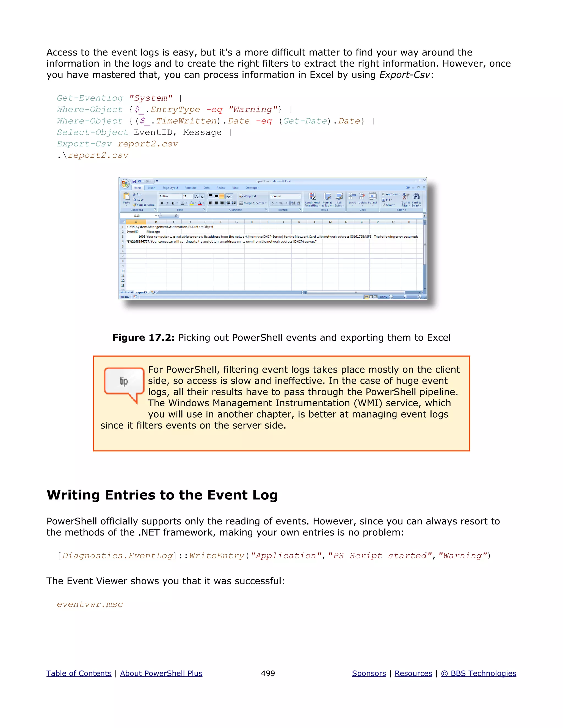This screenshot has height=728, width=563.
Task: Click the Grow Font icon
Action: (197, 196)
